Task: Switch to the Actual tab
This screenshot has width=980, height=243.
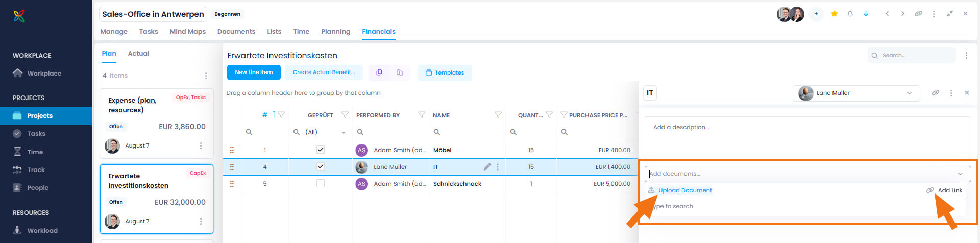Action: (138, 54)
